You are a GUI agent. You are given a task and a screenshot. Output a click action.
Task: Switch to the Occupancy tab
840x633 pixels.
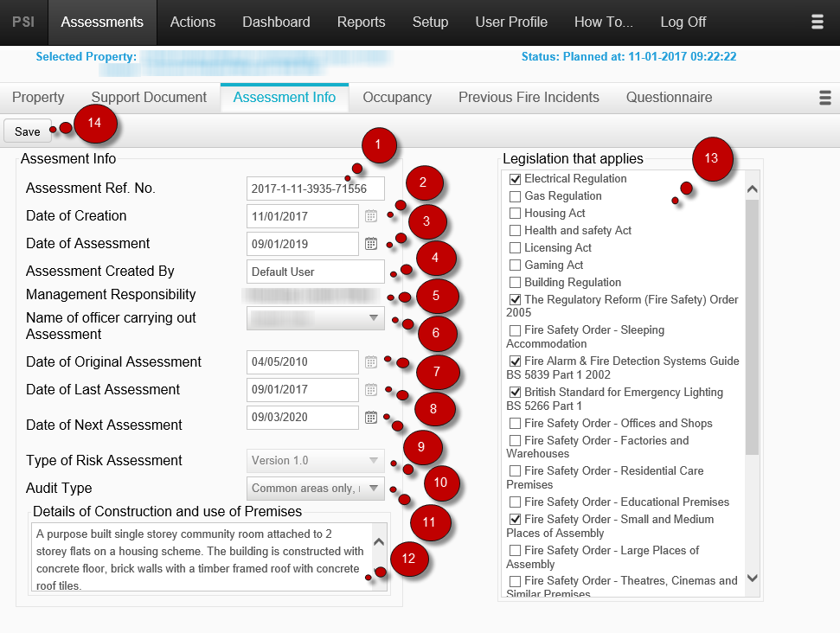pos(396,97)
